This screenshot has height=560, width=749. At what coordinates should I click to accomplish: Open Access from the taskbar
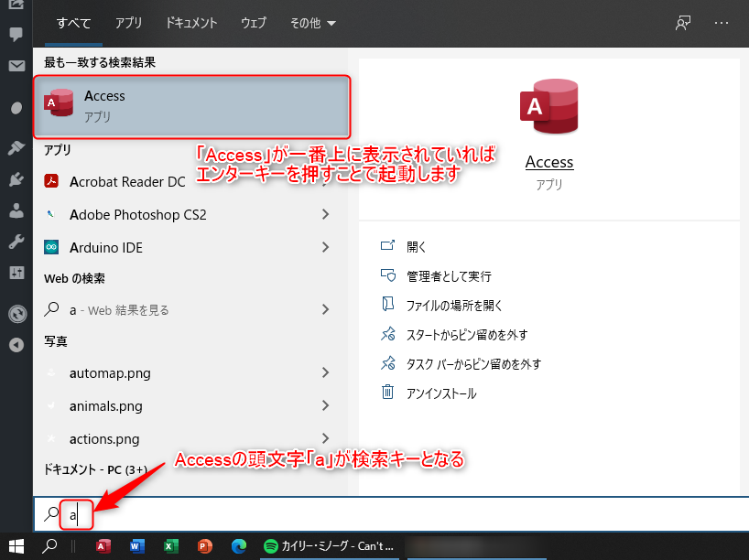(x=103, y=546)
